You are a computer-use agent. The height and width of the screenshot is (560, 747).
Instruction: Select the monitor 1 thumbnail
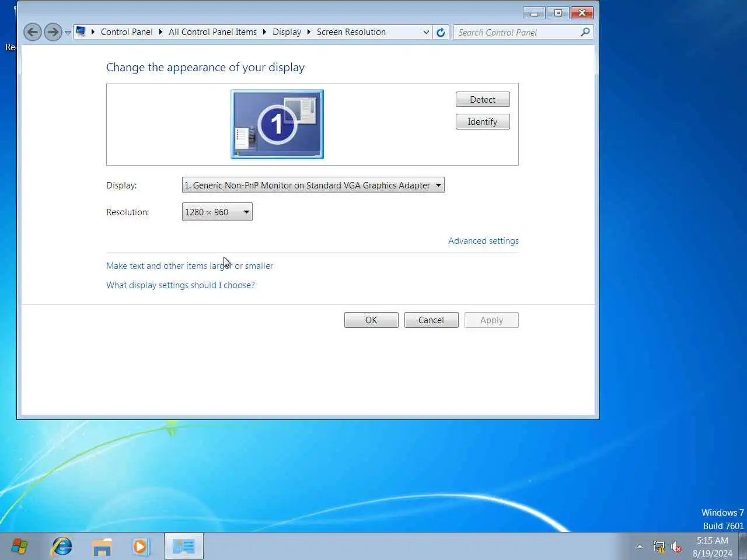277,124
